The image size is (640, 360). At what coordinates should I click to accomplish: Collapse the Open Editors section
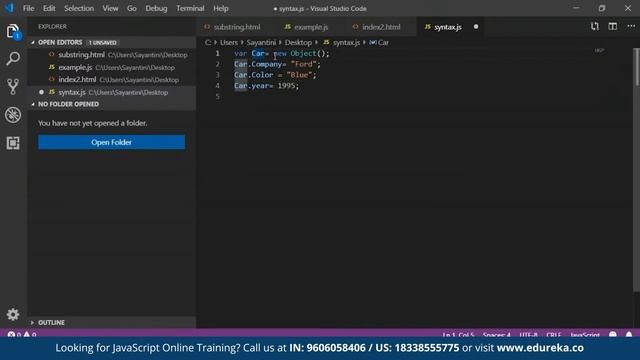point(112,42)
